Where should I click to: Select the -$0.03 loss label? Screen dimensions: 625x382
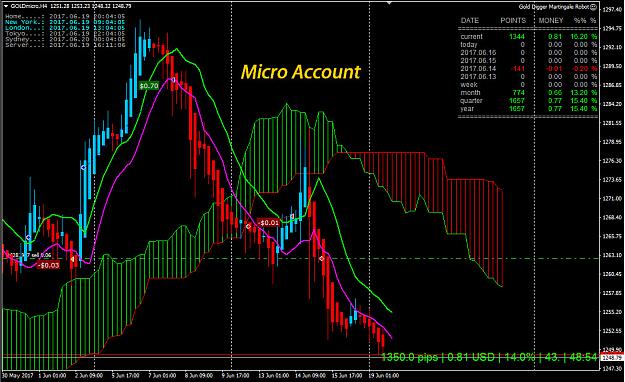click(x=48, y=265)
